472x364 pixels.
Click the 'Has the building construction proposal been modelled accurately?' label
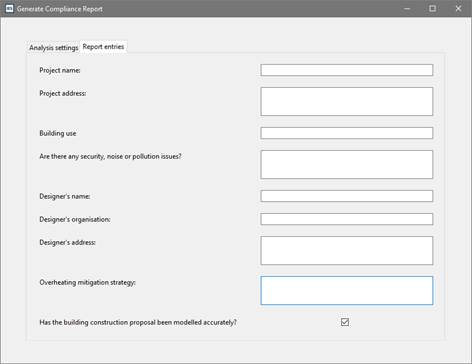(x=138, y=322)
